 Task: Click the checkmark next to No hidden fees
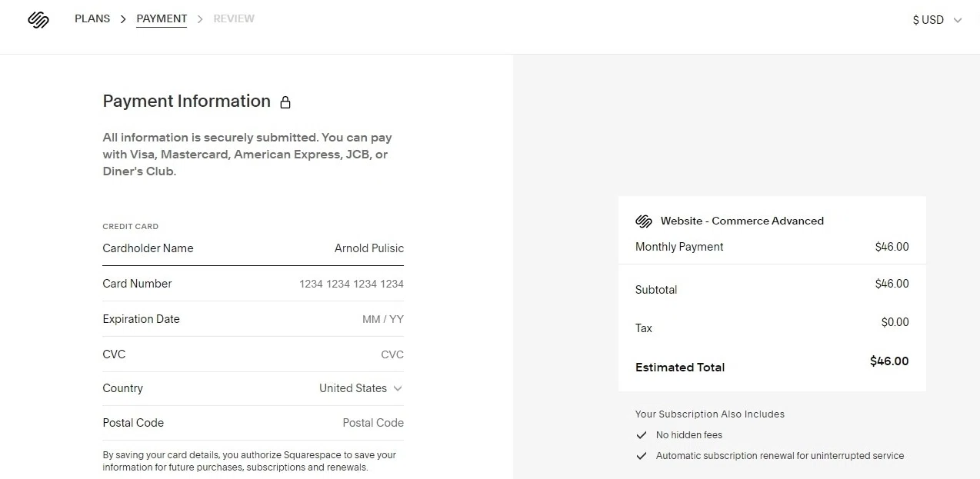click(642, 435)
